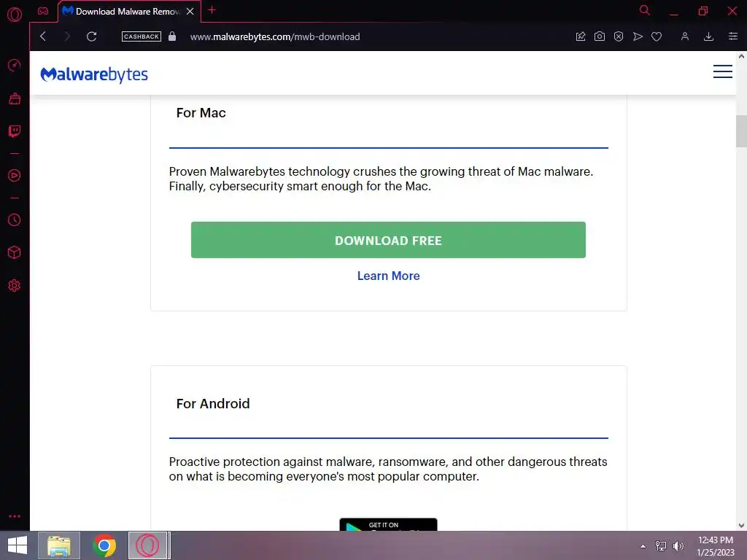Open Settings gear in Opera sidebar

15,285
